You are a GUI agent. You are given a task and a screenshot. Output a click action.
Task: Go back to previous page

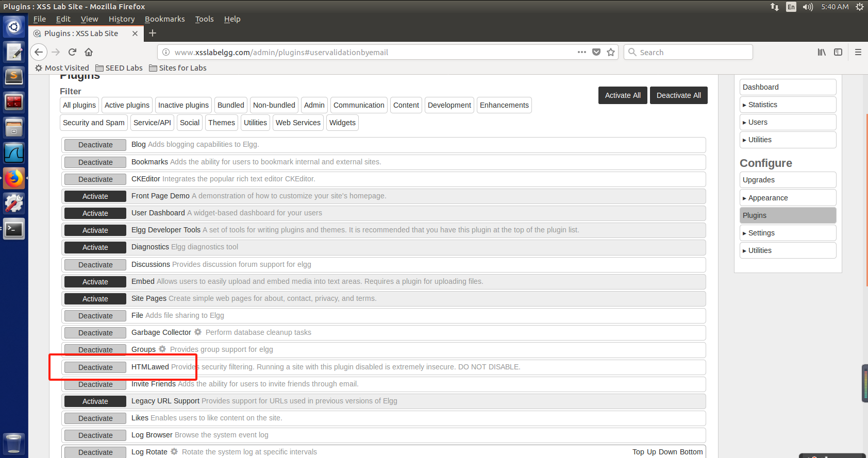(x=39, y=52)
